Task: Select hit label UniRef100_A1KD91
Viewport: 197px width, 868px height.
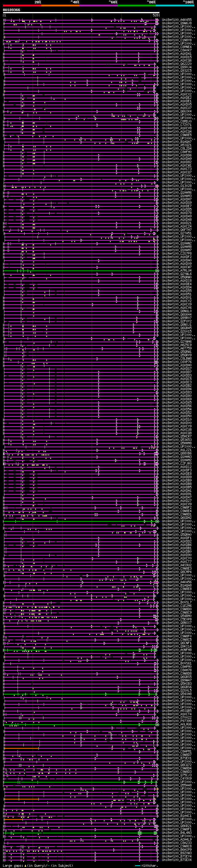Action: (177, 494)
